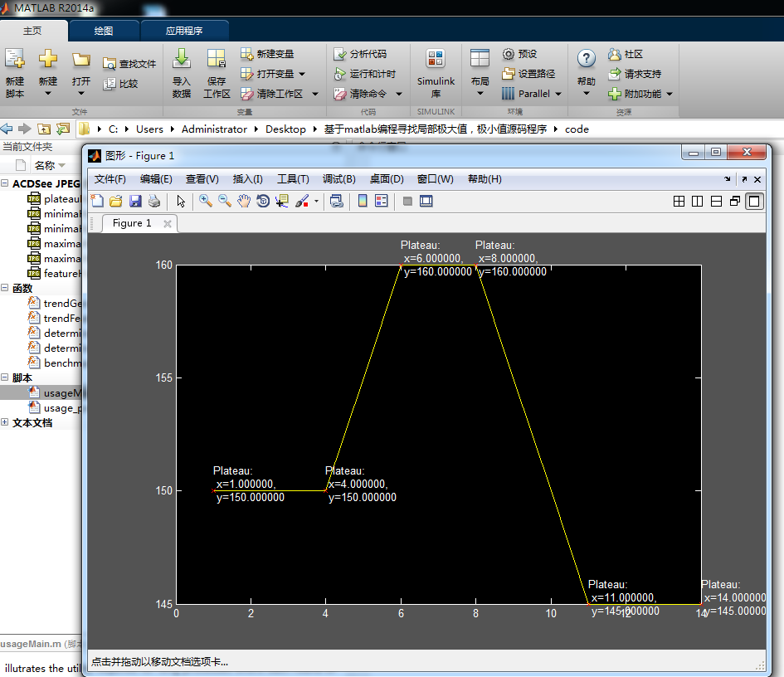The width and height of the screenshot is (784, 677).
Task: Click Show Plot Tools and Dock Figure icon
Action: point(426,201)
